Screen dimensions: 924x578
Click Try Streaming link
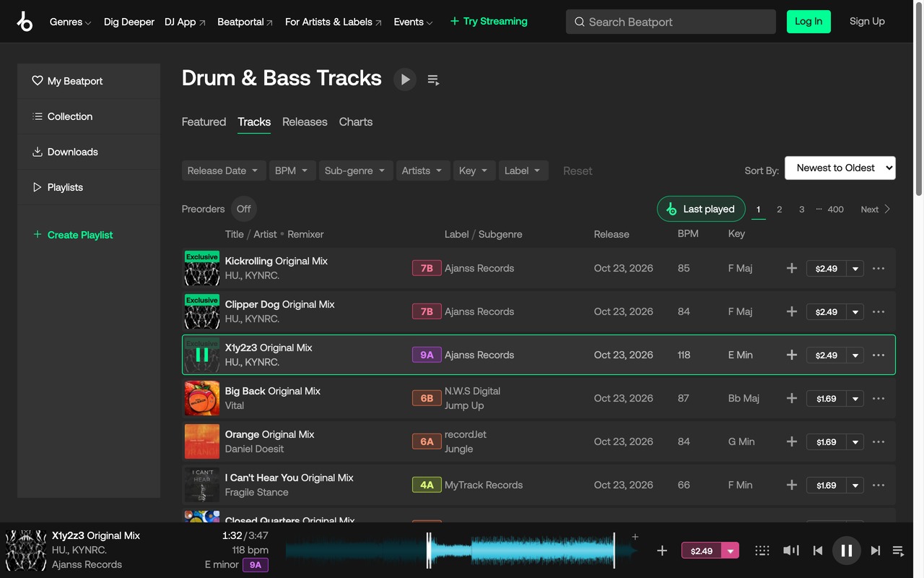(x=489, y=22)
